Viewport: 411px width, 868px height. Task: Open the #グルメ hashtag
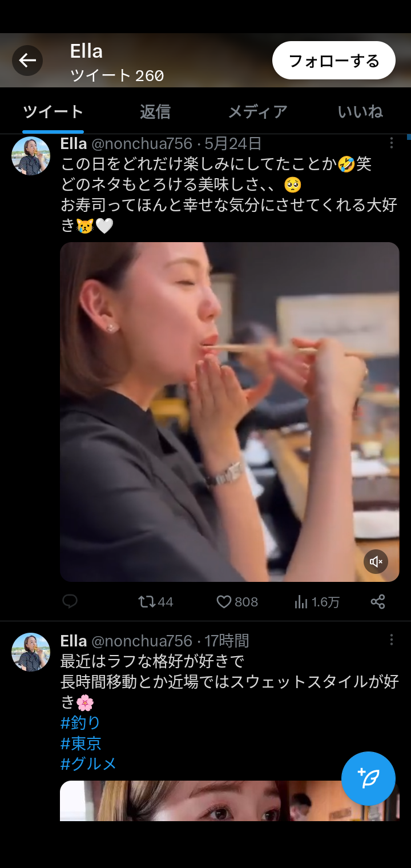[88, 764]
